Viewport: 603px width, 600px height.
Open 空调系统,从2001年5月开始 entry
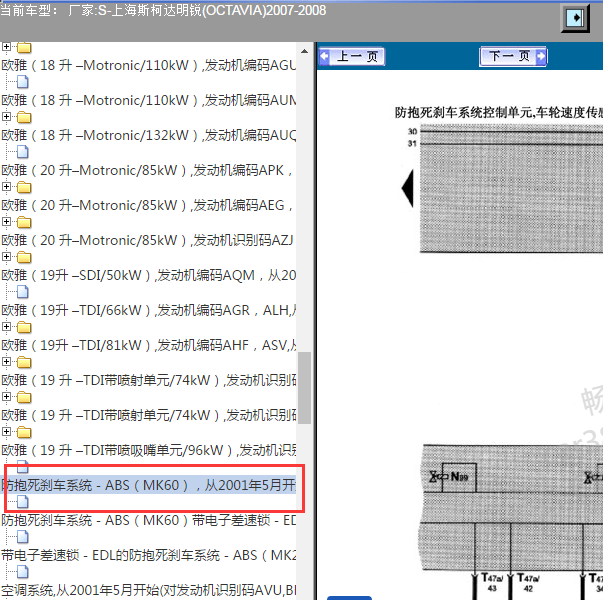[148, 590]
